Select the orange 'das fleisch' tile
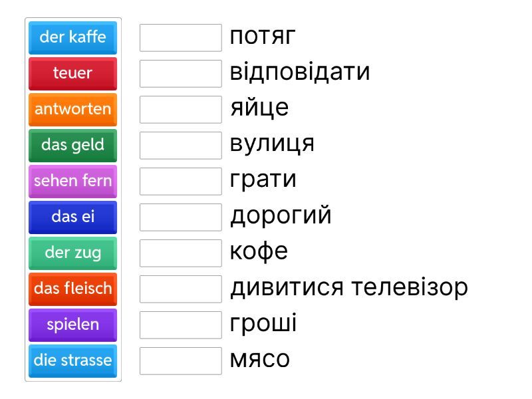The height and width of the screenshot is (399, 532). (x=72, y=289)
